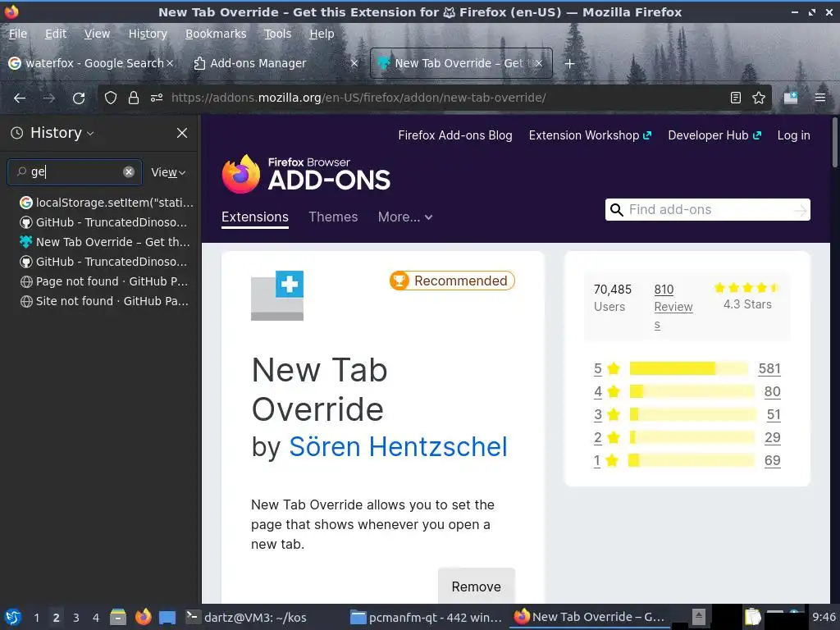Open the Bookmarks menu
The height and width of the screenshot is (630, 840).
point(216,34)
